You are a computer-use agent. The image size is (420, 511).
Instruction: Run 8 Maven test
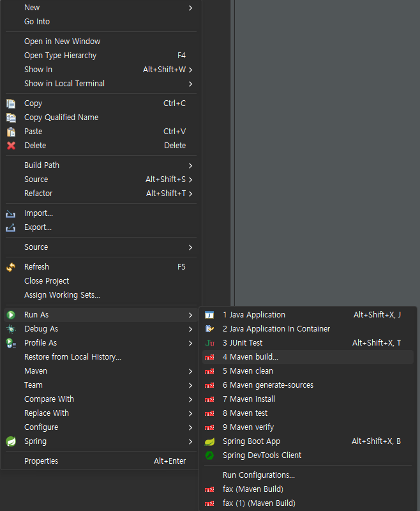pos(308,413)
